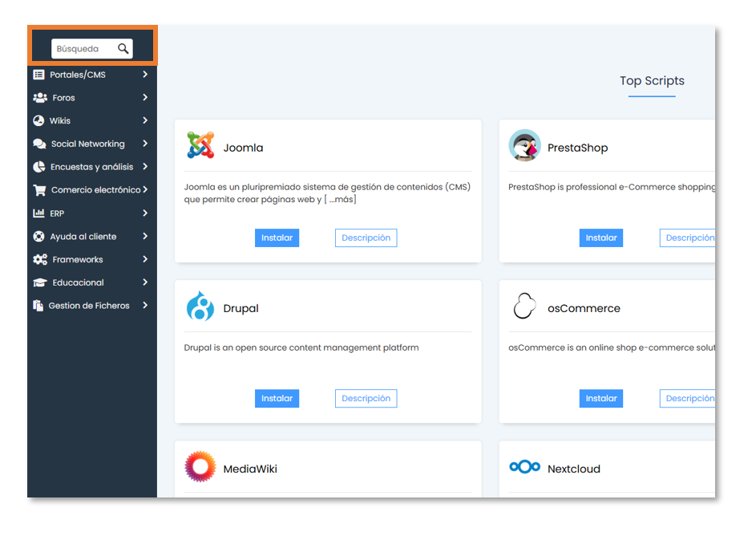The width and height of the screenshot is (756, 540).
Task: Expand Frameworks category chevron
Action: click(x=145, y=260)
